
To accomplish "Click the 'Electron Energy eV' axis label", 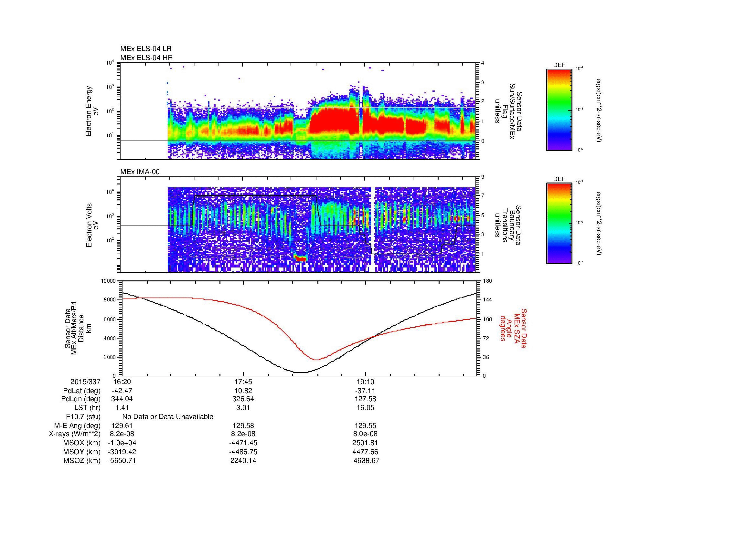I will click(92, 111).
